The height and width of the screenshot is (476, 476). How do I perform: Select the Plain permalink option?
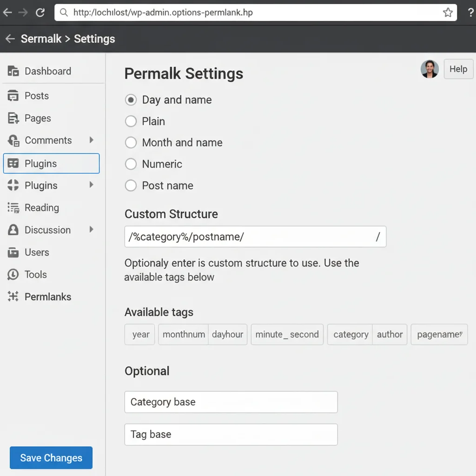tap(131, 121)
